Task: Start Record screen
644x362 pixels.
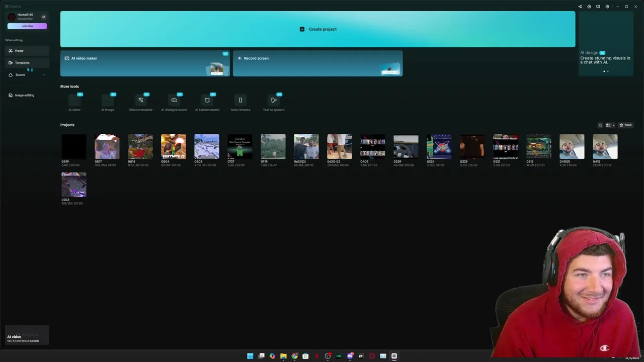Action: (x=318, y=63)
